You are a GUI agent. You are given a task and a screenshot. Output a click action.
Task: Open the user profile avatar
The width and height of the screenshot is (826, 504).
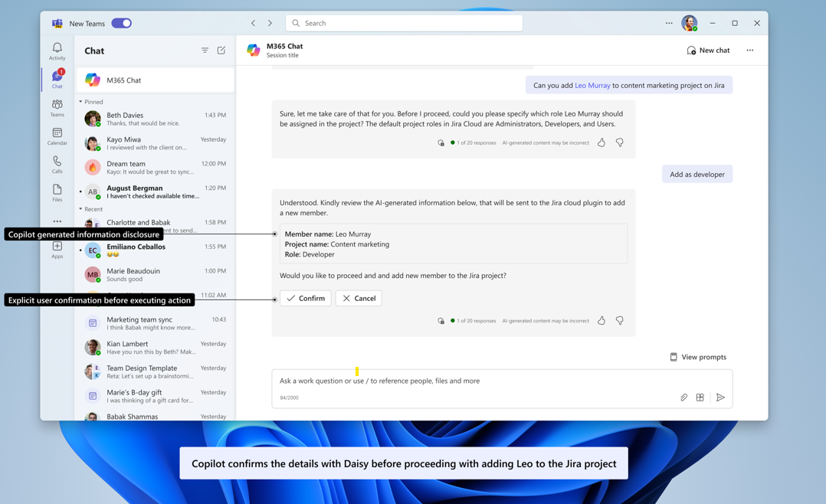coord(689,23)
